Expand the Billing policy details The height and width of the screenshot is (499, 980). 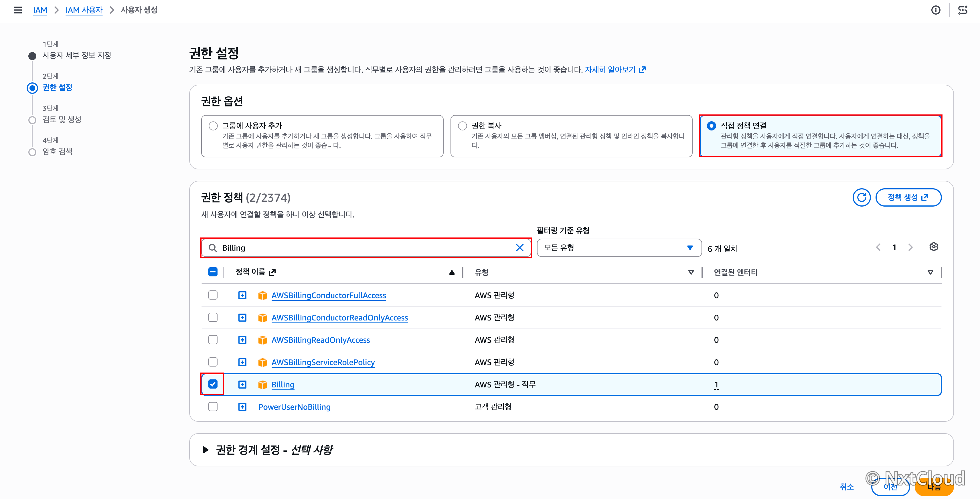(242, 385)
